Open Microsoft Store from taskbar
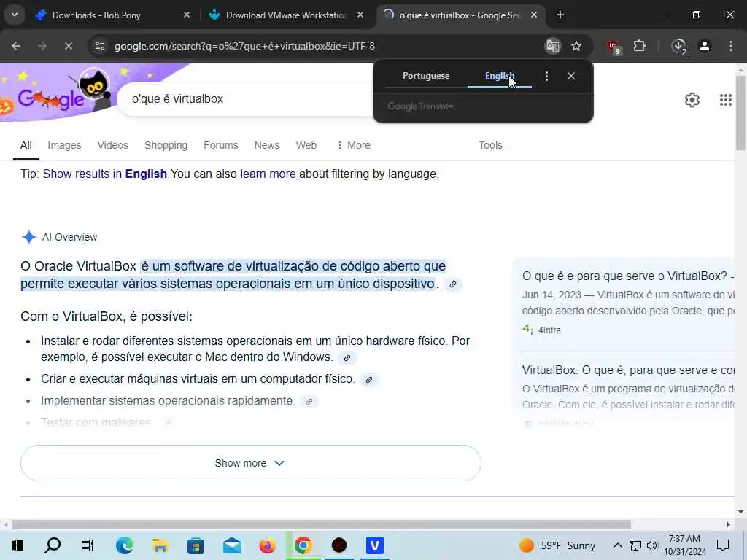 [196, 545]
